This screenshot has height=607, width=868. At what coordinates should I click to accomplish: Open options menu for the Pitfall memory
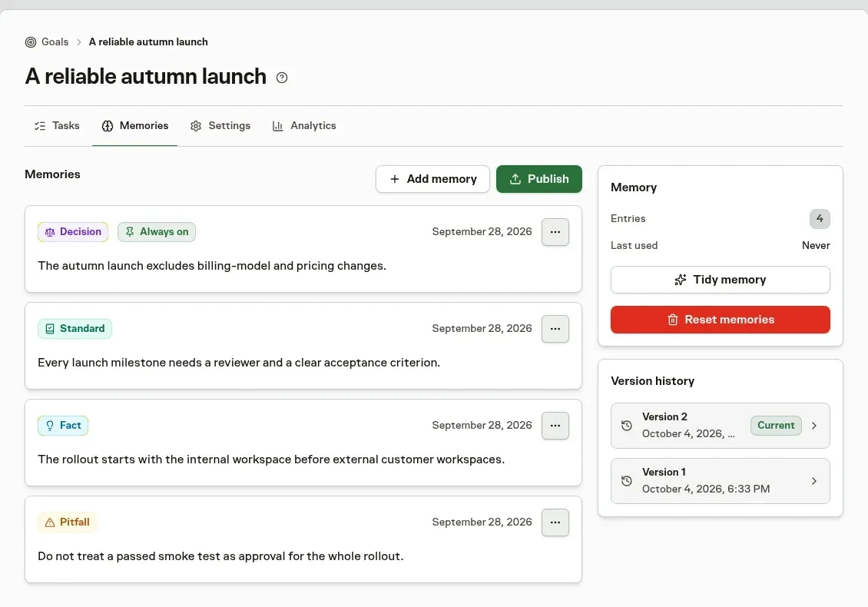click(555, 522)
